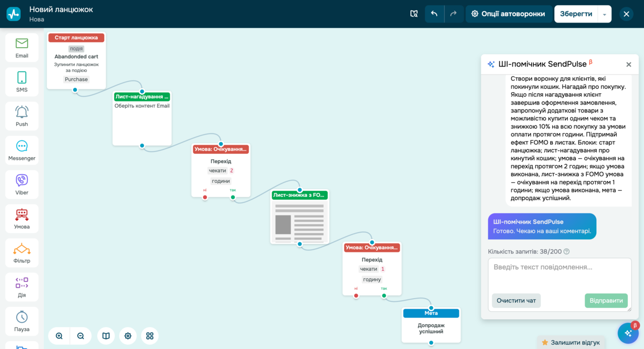The width and height of the screenshot is (644, 349).
Task: Click the Purchase stop-event tag
Action: click(x=76, y=79)
